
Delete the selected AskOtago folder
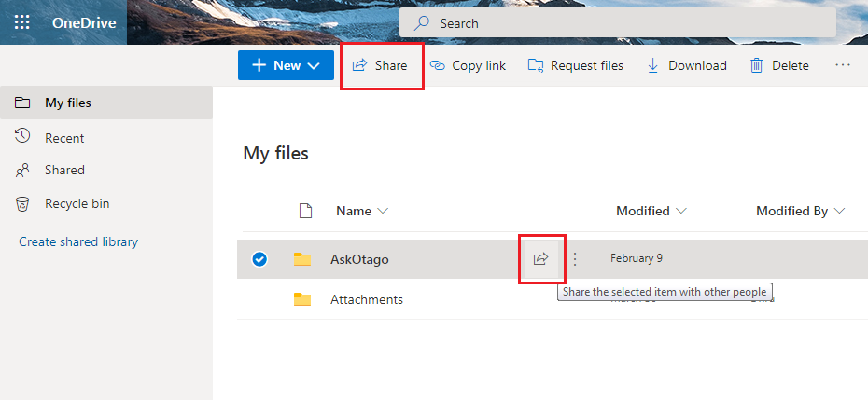(779, 65)
